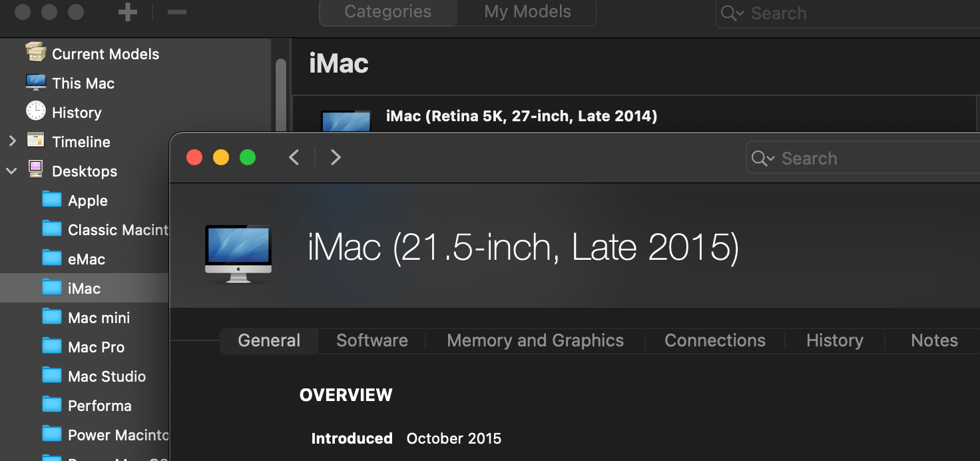The width and height of the screenshot is (980, 461).
Task: Select the Timeline calendar icon
Action: tap(35, 141)
